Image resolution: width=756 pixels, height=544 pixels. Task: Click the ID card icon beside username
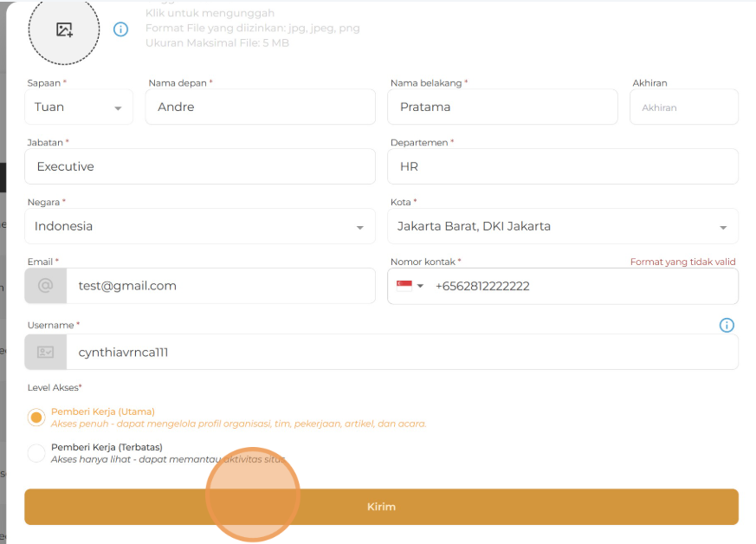click(x=45, y=353)
